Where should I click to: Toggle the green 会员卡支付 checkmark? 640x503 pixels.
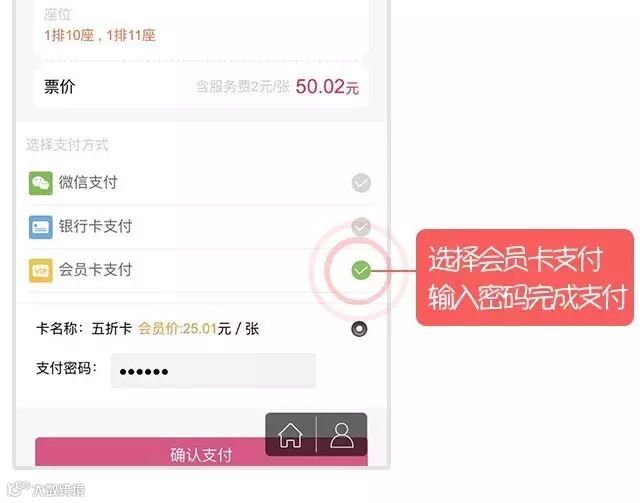pyautogui.click(x=361, y=270)
